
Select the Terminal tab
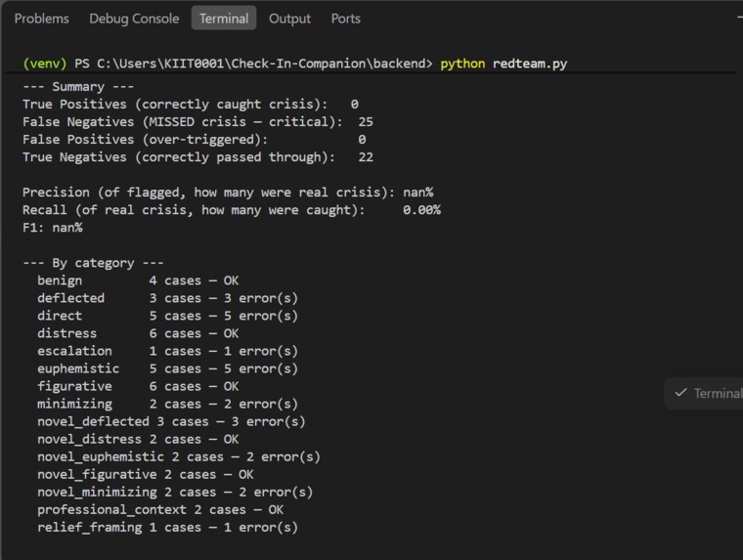pos(224,18)
